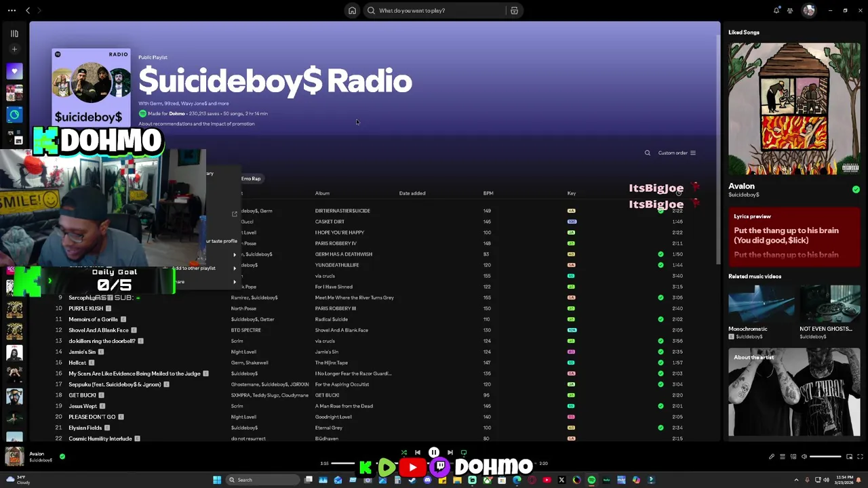868x488 pixels.
Task: Open Monochromatic music video thumbnail
Action: pos(762,304)
